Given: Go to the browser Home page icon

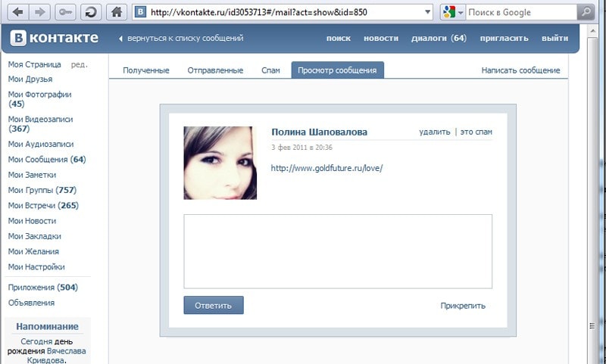Looking at the screenshot, I should pos(116,12).
